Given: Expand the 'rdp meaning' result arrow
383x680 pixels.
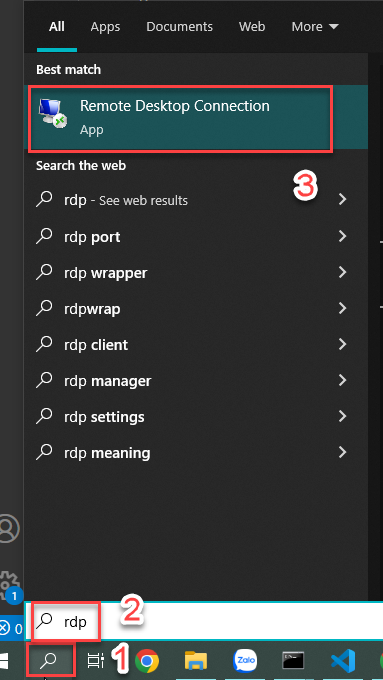Looking at the screenshot, I should [x=343, y=452].
